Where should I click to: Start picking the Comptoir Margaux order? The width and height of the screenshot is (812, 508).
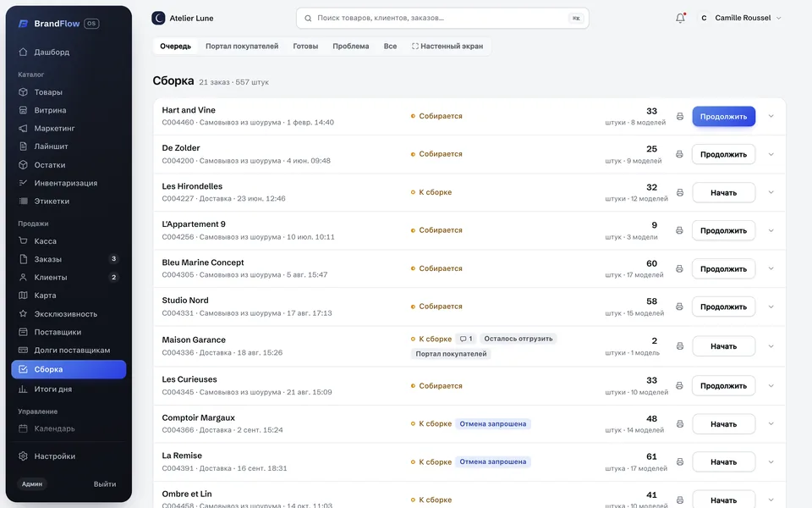(723, 424)
